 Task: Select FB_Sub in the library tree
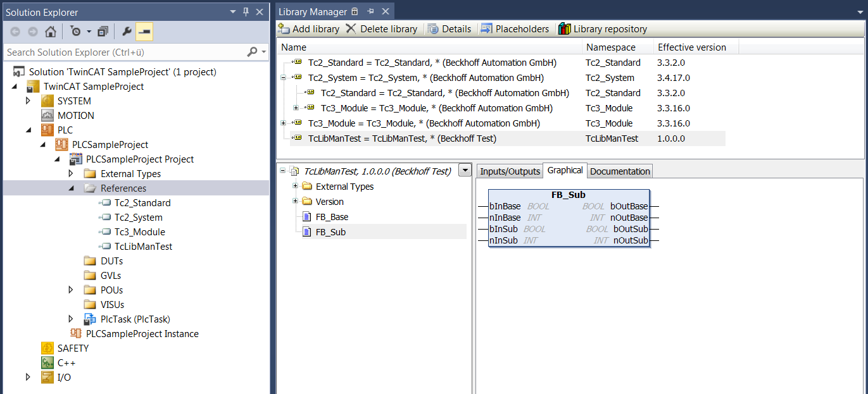click(330, 232)
